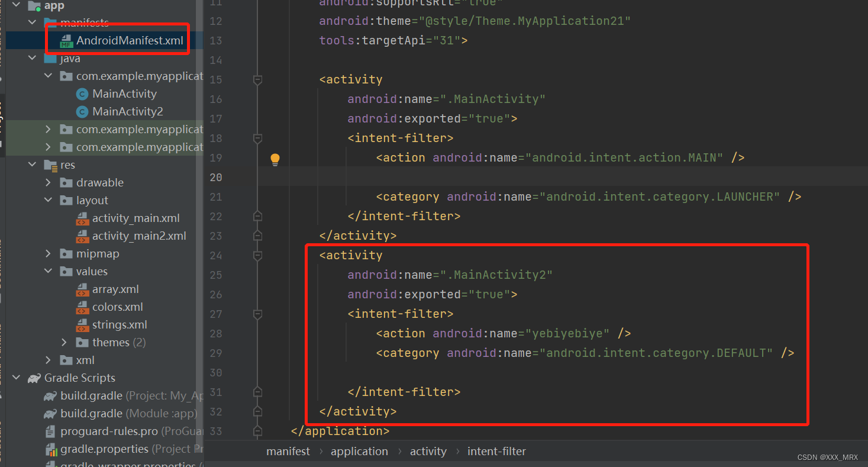Fold the intent-filter block at line 27
The height and width of the screenshot is (467, 868).
click(x=257, y=314)
